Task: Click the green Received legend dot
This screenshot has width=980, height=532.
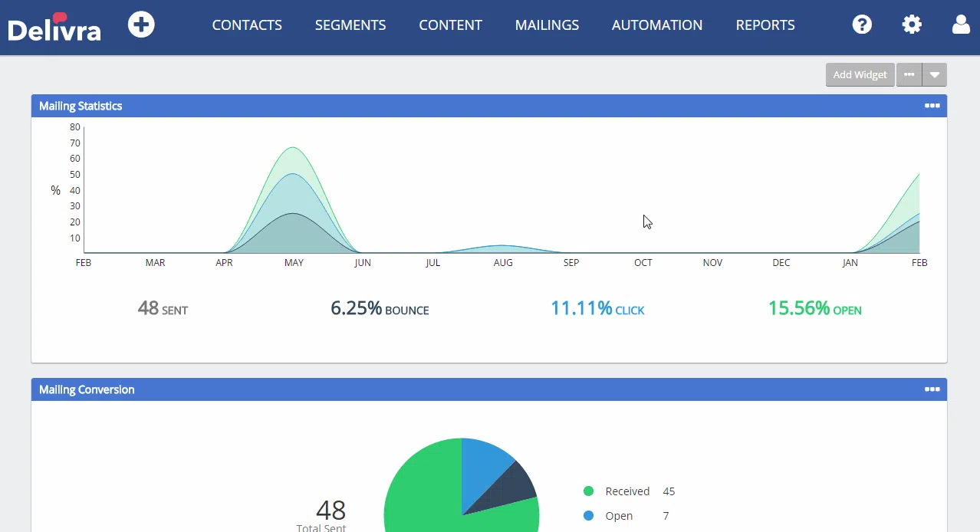Action: 588,491
